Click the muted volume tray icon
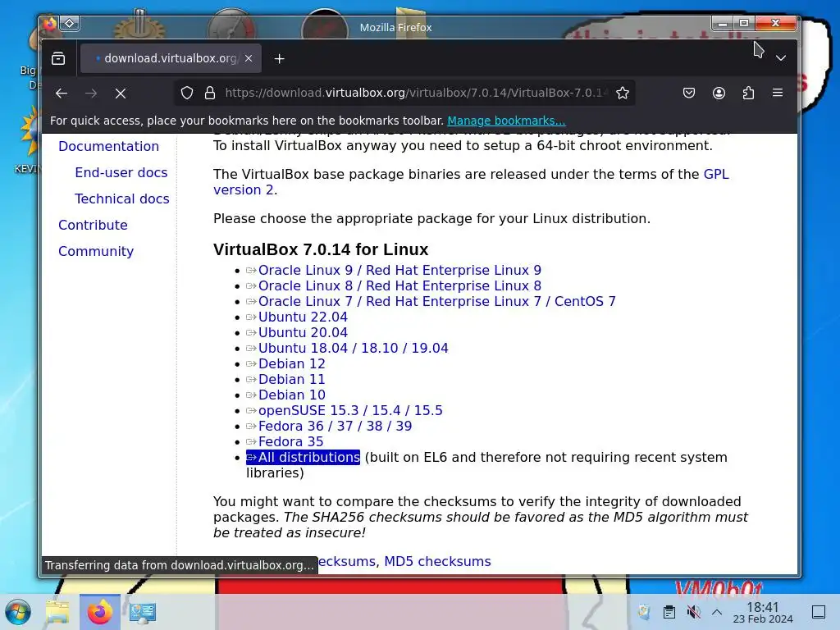 tap(693, 612)
